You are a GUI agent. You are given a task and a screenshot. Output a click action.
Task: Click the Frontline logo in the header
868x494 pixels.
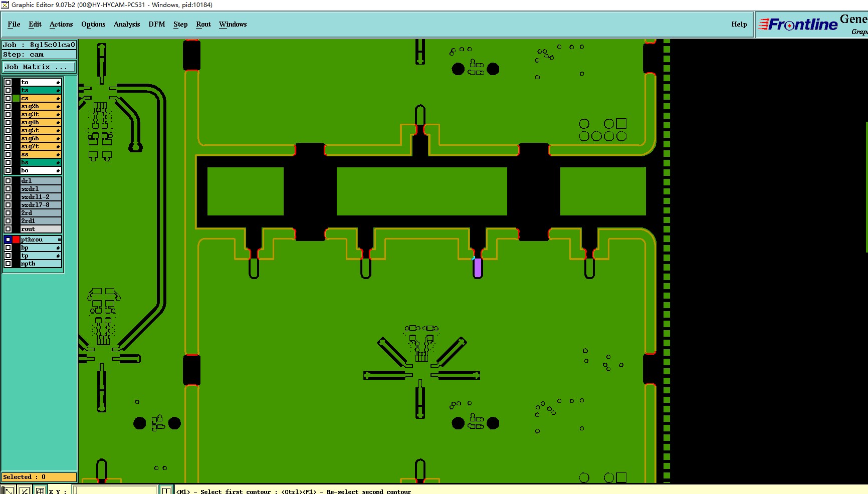798,24
